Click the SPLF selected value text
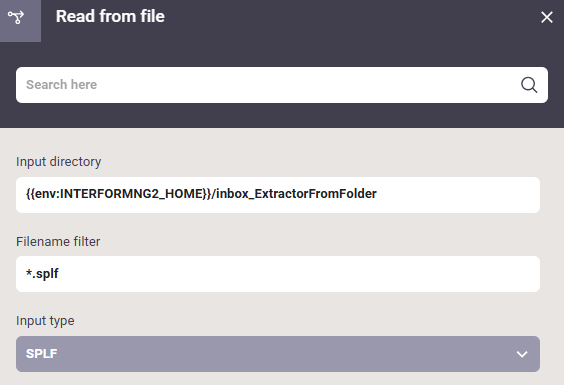 pos(41,354)
